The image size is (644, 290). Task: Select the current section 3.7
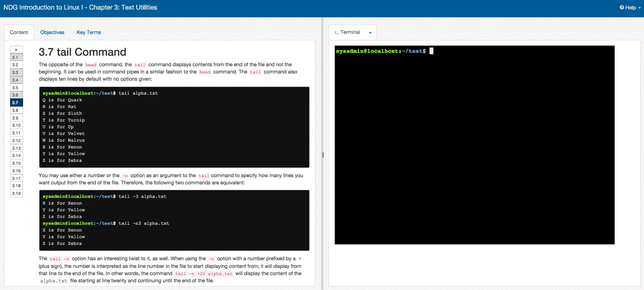[16, 102]
